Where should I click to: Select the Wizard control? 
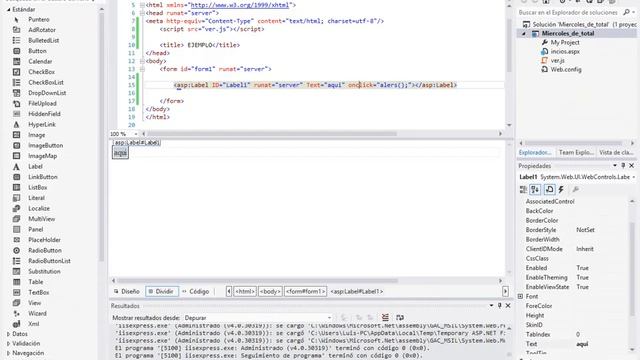pyautogui.click(x=37, y=314)
